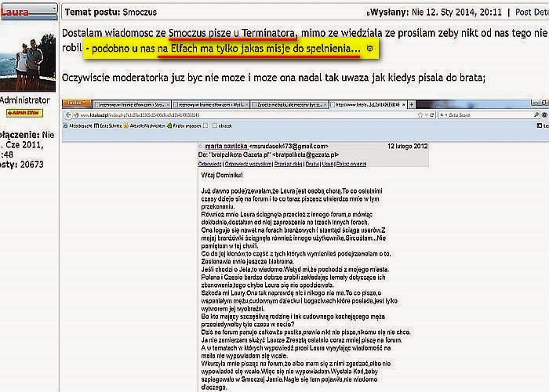549x392 pixels.
Task: Click the small post icon before 'Wysłany'
Action: [368, 13]
